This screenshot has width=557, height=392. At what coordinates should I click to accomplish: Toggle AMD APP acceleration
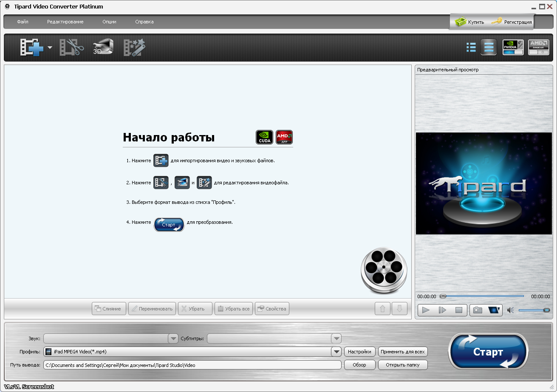538,47
